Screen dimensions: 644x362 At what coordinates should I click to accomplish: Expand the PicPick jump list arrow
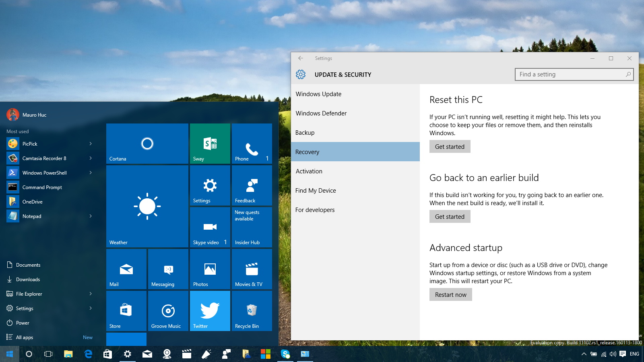(91, 144)
